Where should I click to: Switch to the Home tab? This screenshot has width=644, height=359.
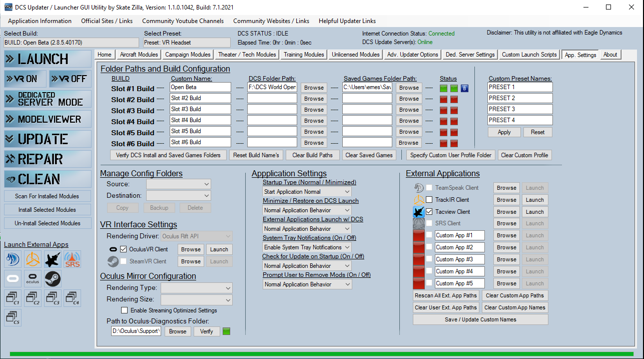(105, 55)
